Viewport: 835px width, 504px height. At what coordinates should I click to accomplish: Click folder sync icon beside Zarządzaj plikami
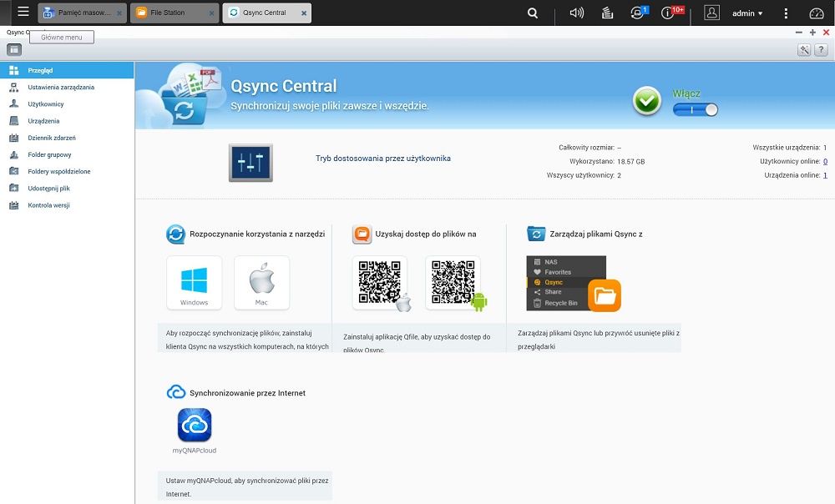click(536, 234)
